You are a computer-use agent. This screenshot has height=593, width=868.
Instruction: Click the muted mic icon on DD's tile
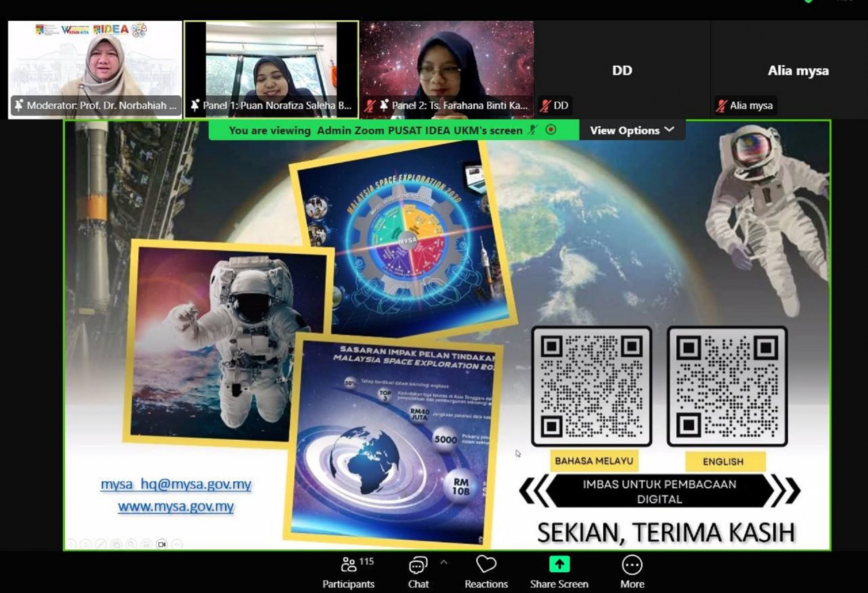545,105
